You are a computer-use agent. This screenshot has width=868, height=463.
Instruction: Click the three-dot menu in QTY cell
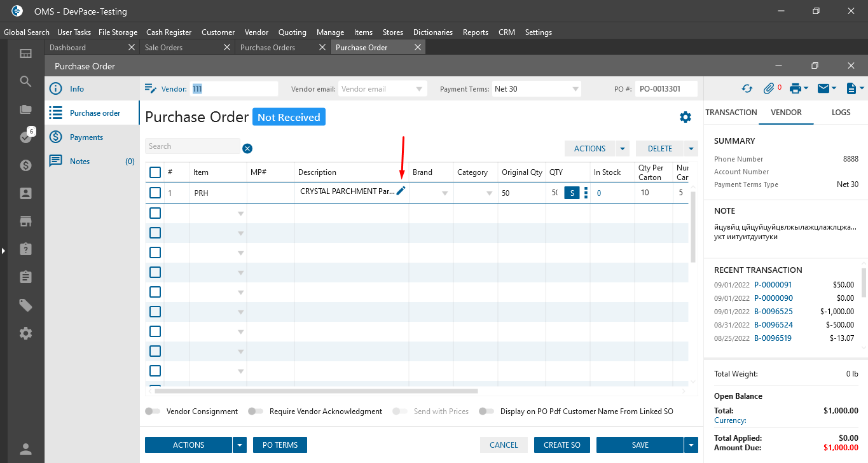[x=586, y=193]
